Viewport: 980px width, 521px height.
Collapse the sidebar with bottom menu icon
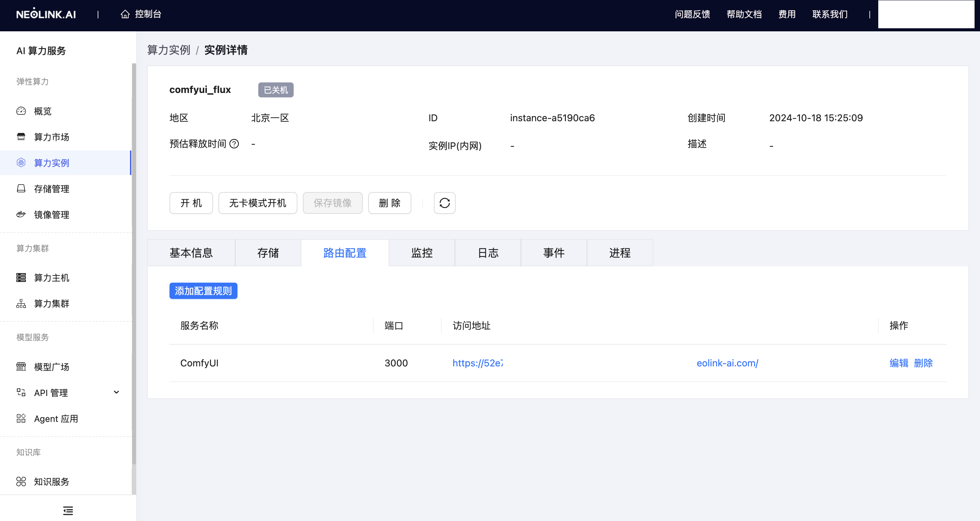pos(68,511)
